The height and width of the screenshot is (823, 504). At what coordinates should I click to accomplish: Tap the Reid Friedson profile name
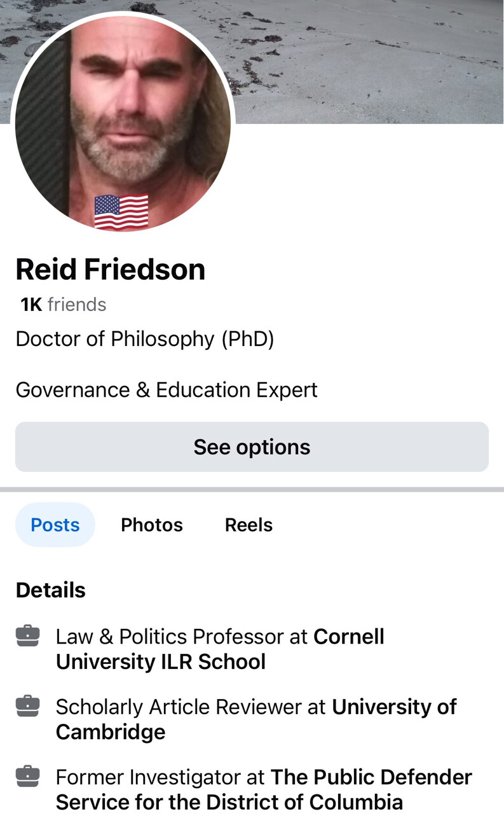pos(111,269)
